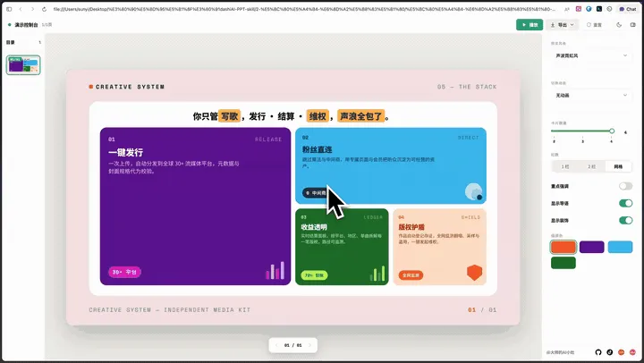Pick the light blue accent color swatch
The image size is (644, 363).
click(x=620, y=247)
